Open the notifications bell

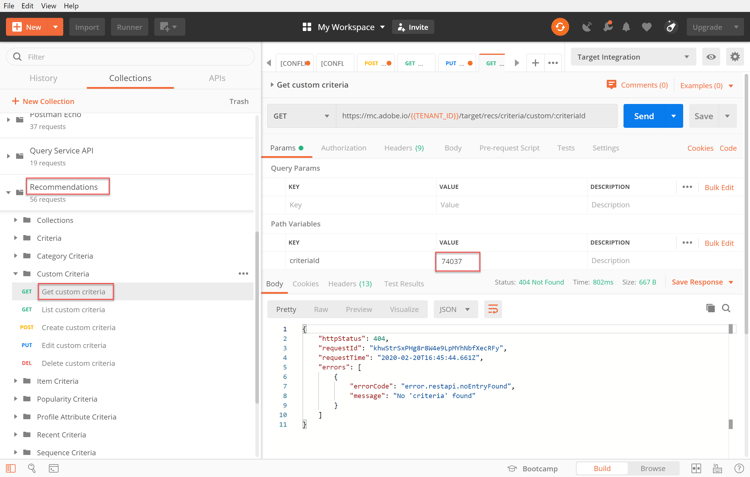coord(626,27)
